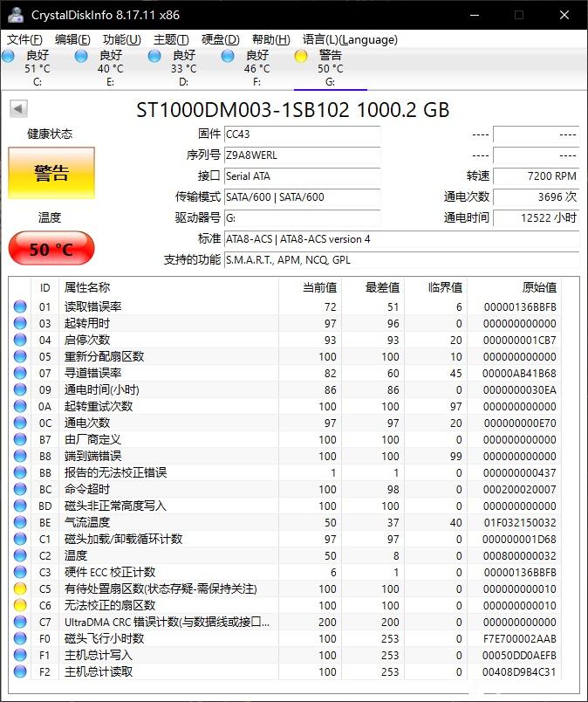Click the 标准 field ATA8-ACS version 4
Viewport: 588px width, 702px height.
[x=401, y=239]
